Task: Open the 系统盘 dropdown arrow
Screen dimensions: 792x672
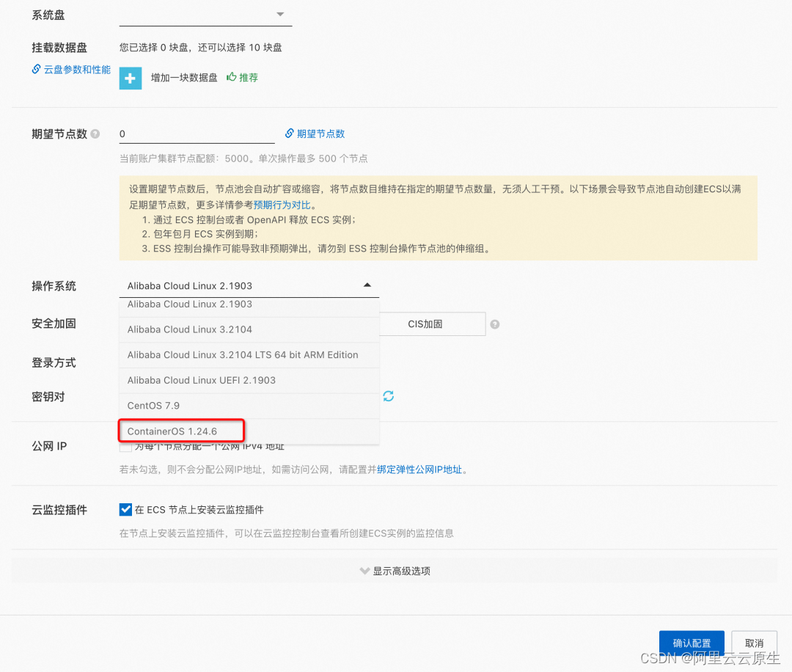Action: (280, 14)
